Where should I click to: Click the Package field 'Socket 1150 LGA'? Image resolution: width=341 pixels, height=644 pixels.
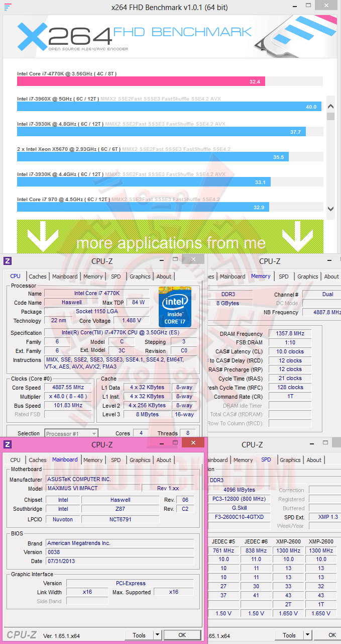coord(97,312)
